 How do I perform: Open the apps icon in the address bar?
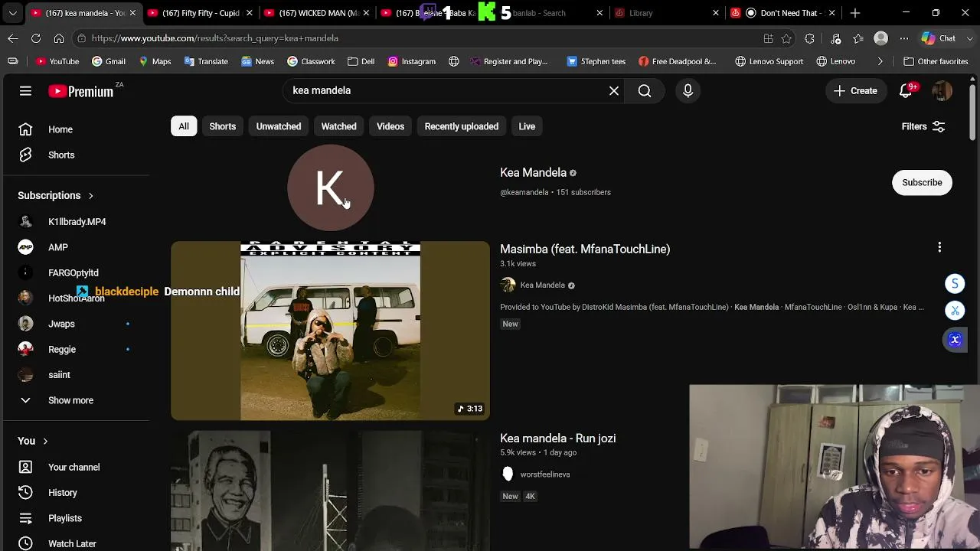coord(768,38)
